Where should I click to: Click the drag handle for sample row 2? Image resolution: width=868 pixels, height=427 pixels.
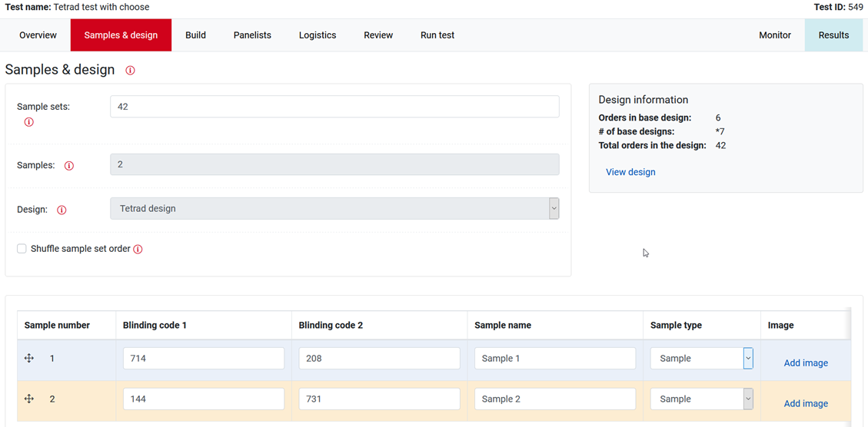(x=29, y=399)
